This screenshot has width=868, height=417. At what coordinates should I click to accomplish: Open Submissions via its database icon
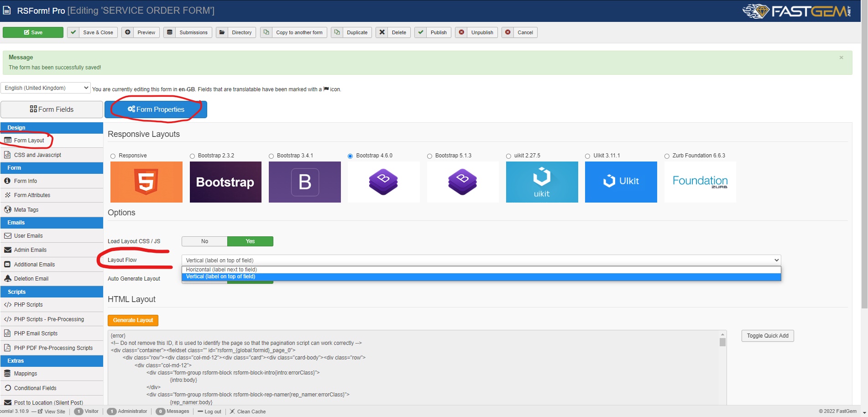click(x=169, y=32)
